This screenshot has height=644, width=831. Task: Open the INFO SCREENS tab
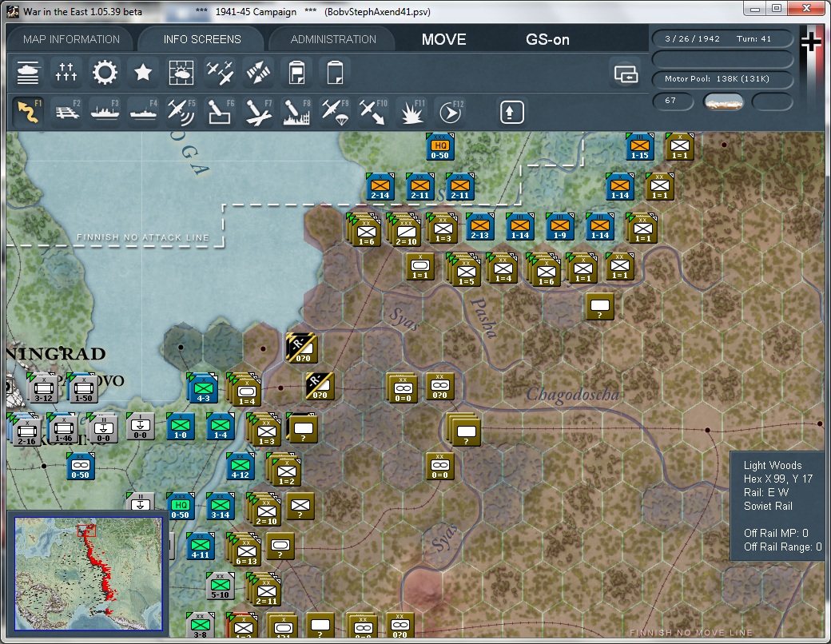pos(202,39)
